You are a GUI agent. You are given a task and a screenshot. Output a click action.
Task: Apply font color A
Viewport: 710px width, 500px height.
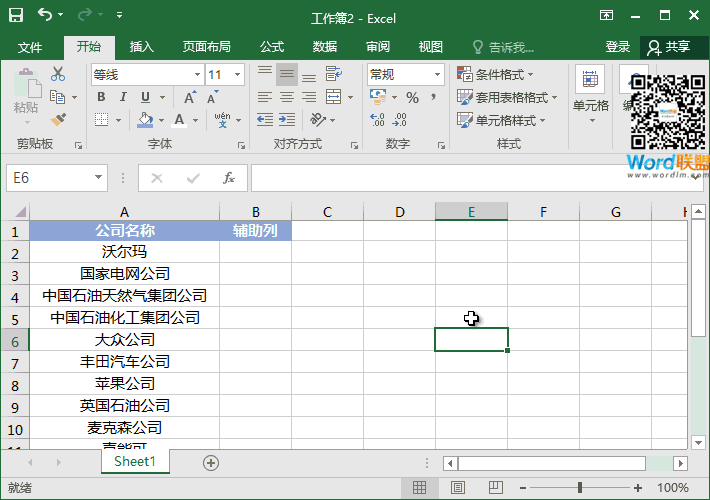179,120
